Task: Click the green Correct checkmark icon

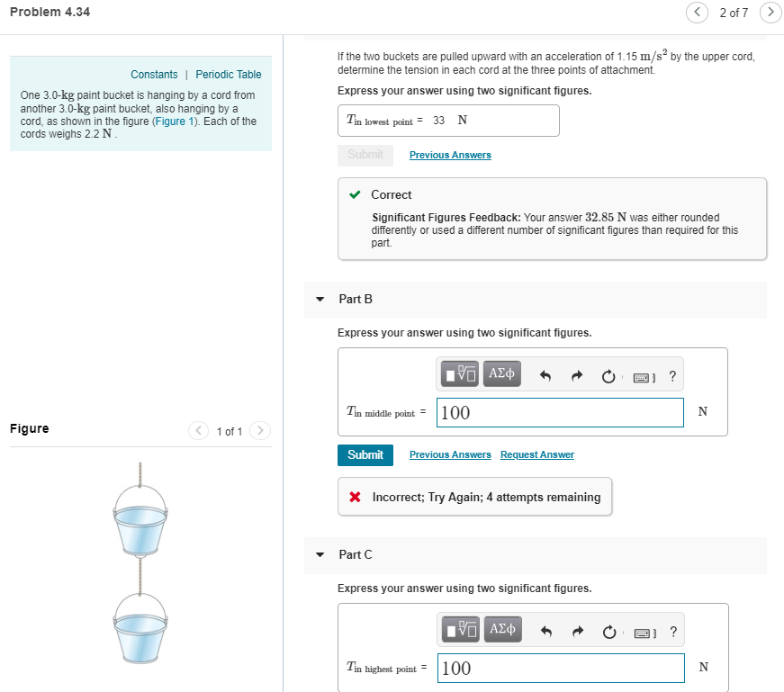Action: pos(356,194)
